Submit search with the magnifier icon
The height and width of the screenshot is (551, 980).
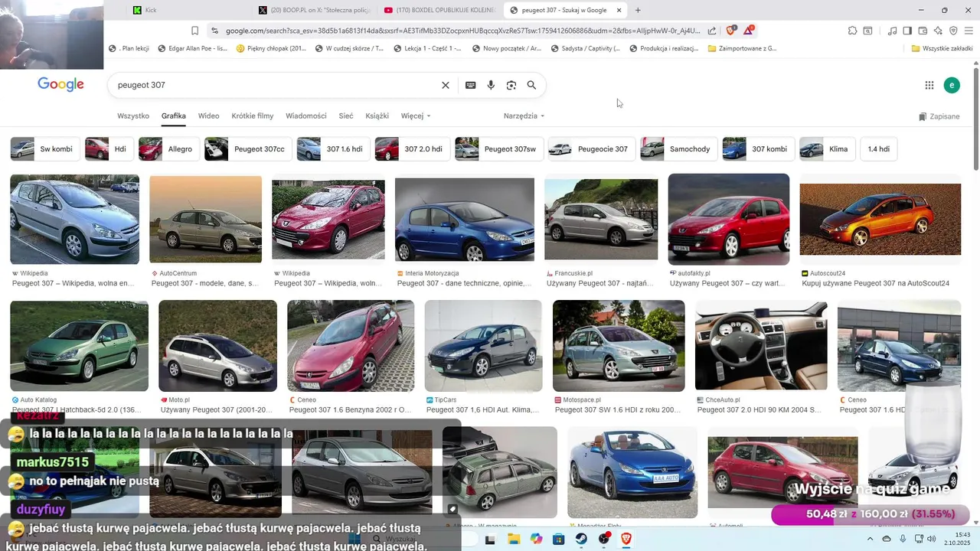531,85
